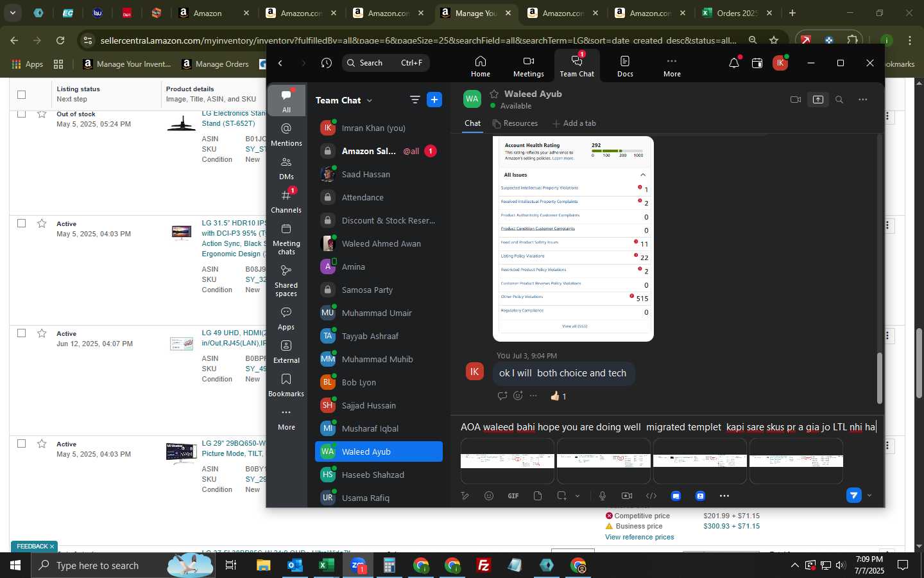Viewport: 924px width, 578px height.
Task: Open Manage Orders bookmark
Action: (x=216, y=64)
